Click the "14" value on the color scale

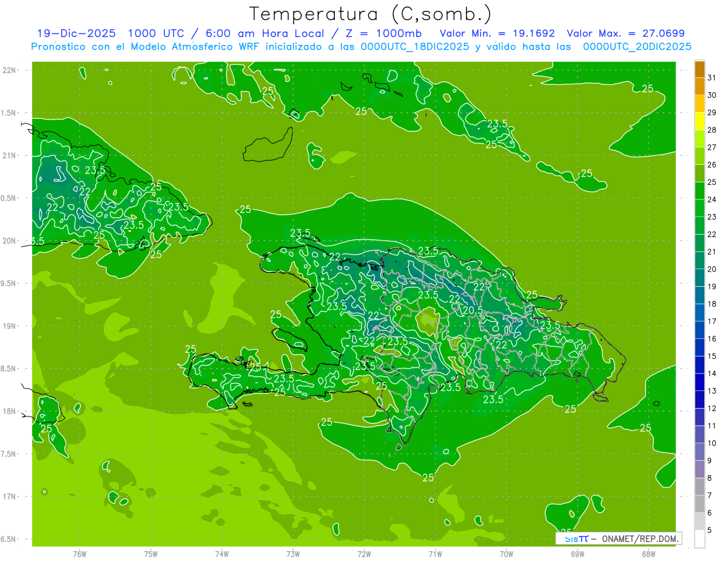(712, 373)
